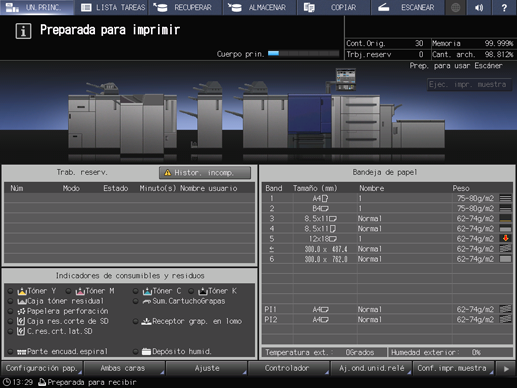Open the information icon beside Preparada para imprimir
Screen dimensions: 517x388
[x=23, y=31]
